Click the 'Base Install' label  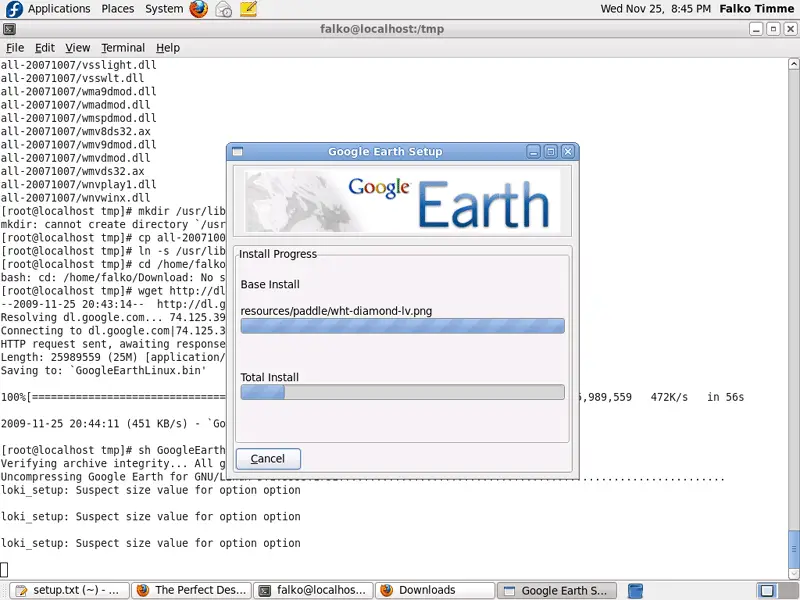click(x=270, y=285)
